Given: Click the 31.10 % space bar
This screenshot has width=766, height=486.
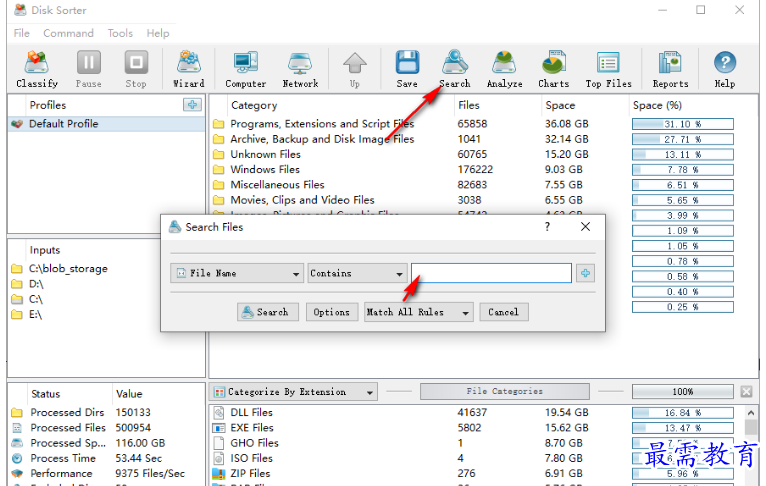Looking at the screenshot, I should (682, 124).
